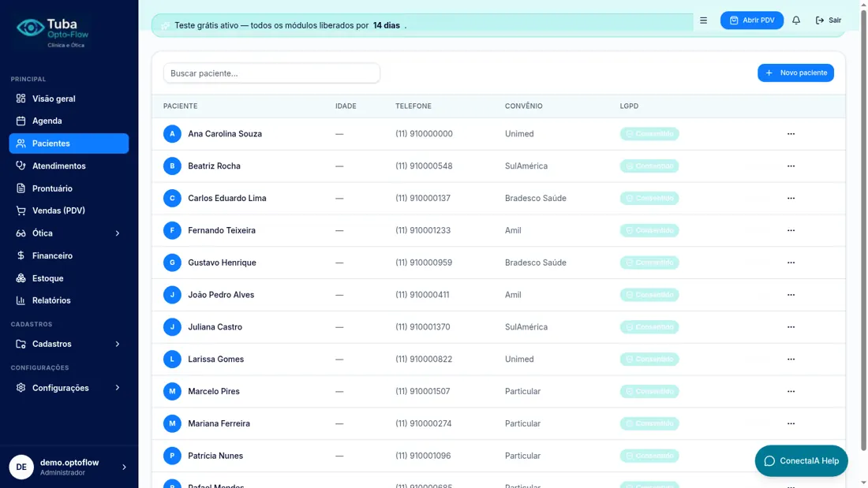Select patient name Mariana Ferreira
Screen dimensions: 868x488
[x=219, y=424]
